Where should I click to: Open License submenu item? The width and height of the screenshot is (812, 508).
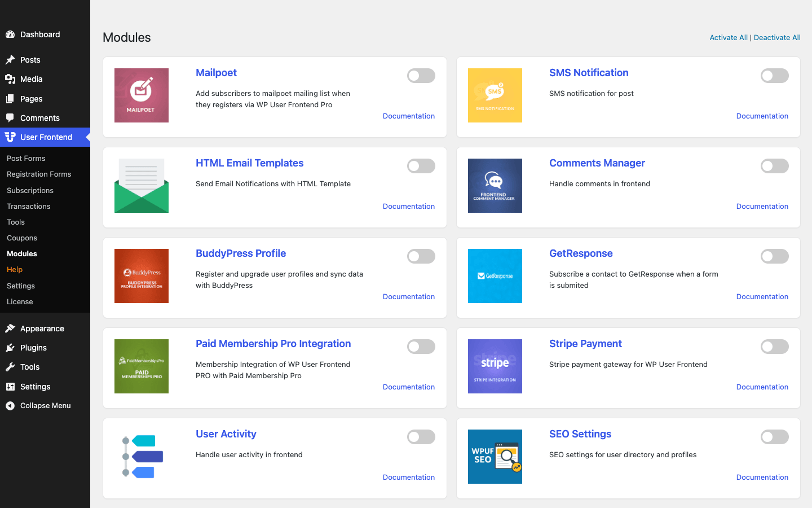point(20,302)
